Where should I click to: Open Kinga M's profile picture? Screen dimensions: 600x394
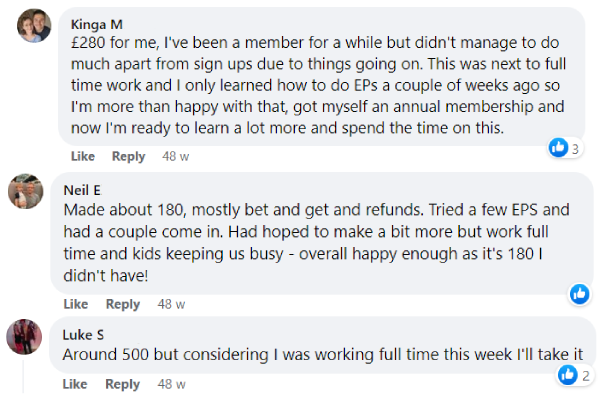coord(34,26)
